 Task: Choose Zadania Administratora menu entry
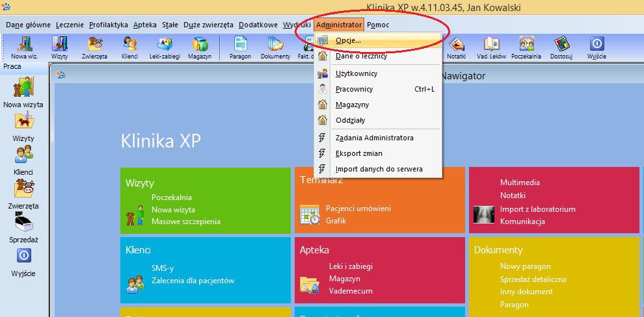tap(378, 138)
